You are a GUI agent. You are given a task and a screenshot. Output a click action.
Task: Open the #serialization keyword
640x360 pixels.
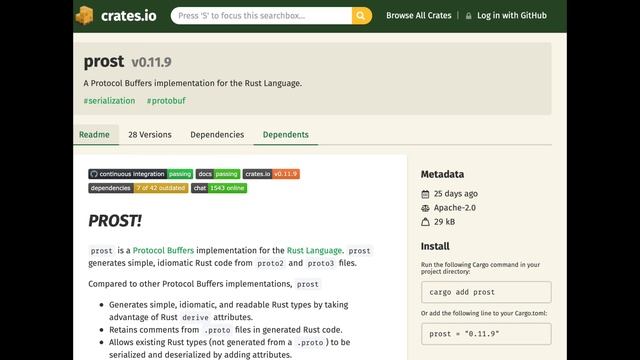tap(109, 101)
